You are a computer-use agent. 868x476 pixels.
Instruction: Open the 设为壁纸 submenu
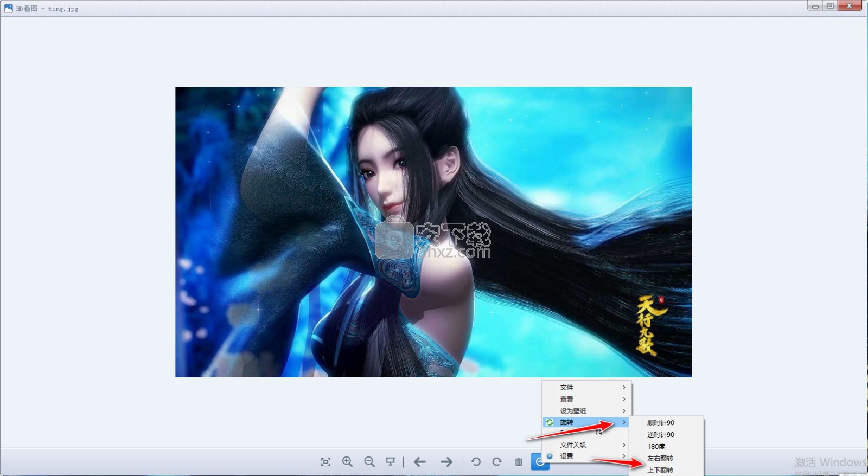click(586, 411)
